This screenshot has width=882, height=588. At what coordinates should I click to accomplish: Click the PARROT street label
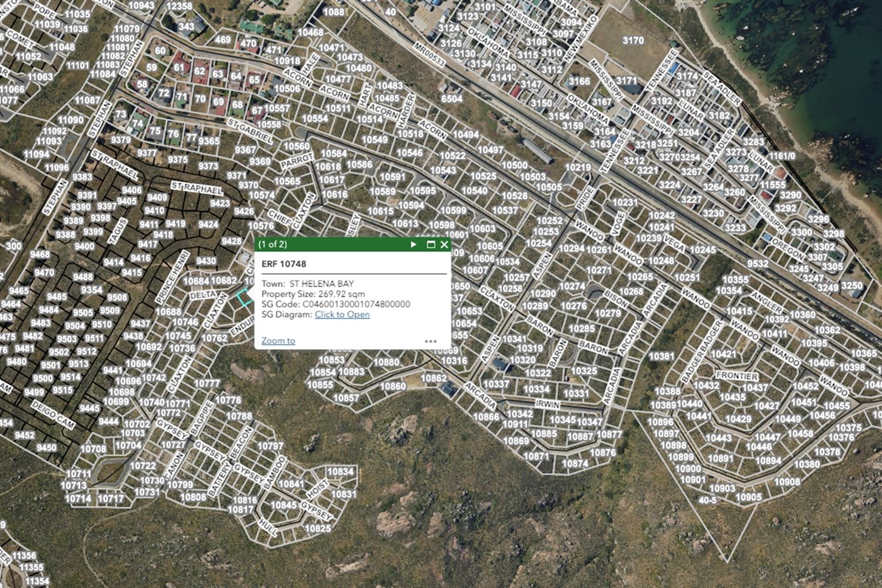pos(297,161)
